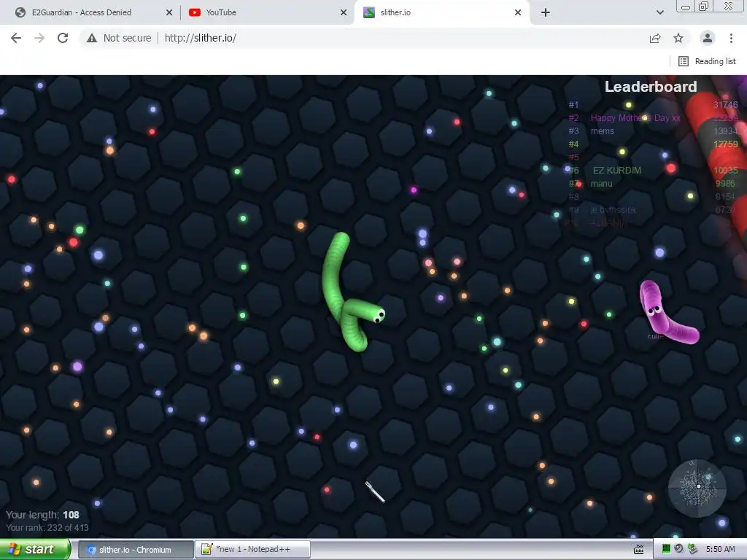Click the forward navigation arrow
The width and height of the screenshot is (747, 560).
tap(39, 38)
